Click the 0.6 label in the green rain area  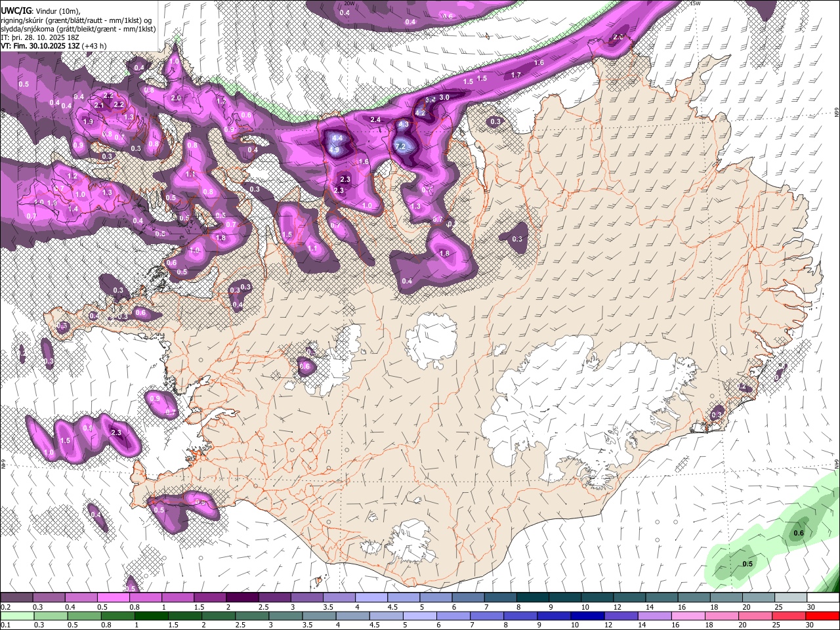click(x=799, y=533)
